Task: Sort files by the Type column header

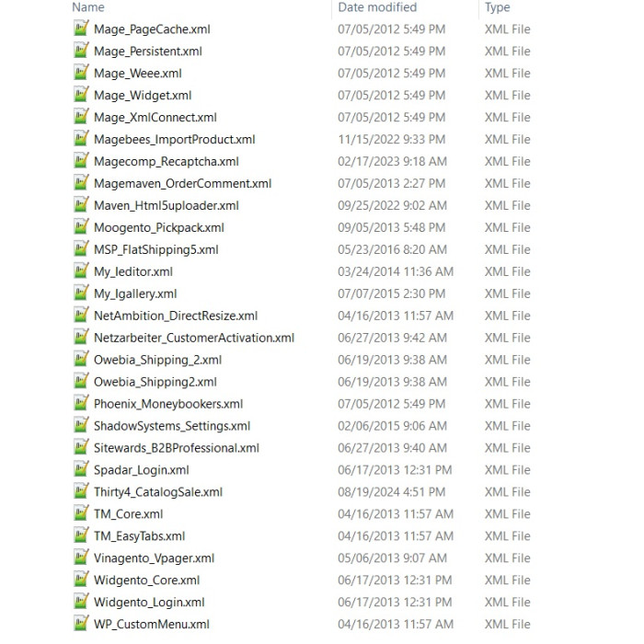Action: tap(497, 7)
